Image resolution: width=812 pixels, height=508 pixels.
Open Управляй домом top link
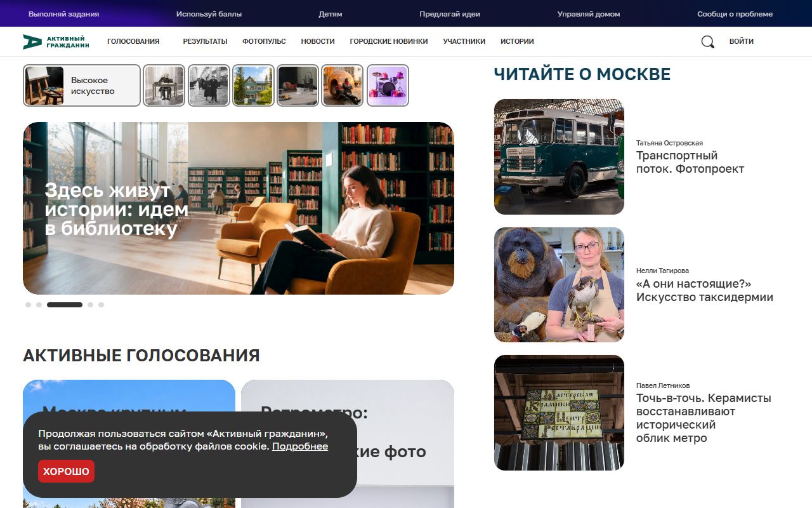pyautogui.click(x=589, y=14)
